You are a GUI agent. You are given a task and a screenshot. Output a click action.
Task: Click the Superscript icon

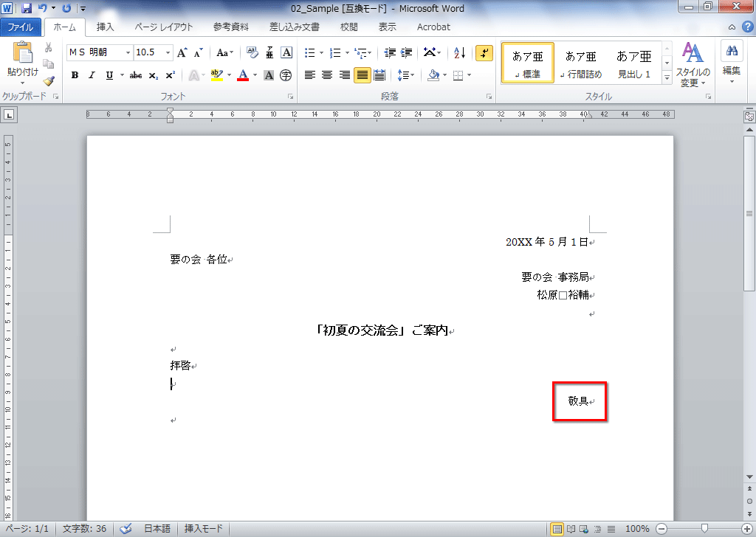(x=171, y=75)
